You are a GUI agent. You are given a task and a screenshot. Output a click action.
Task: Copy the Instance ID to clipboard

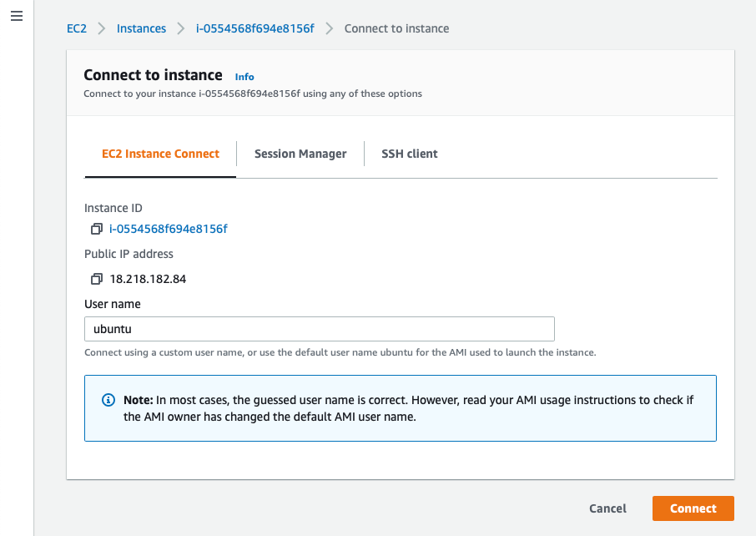click(x=97, y=229)
